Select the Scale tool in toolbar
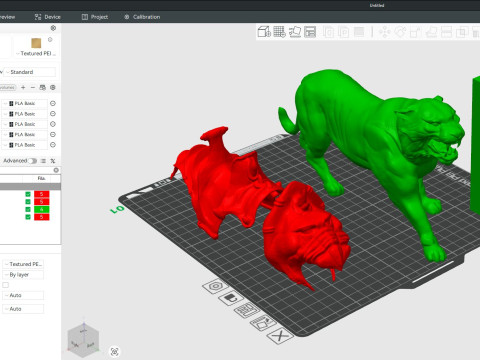 [415, 32]
